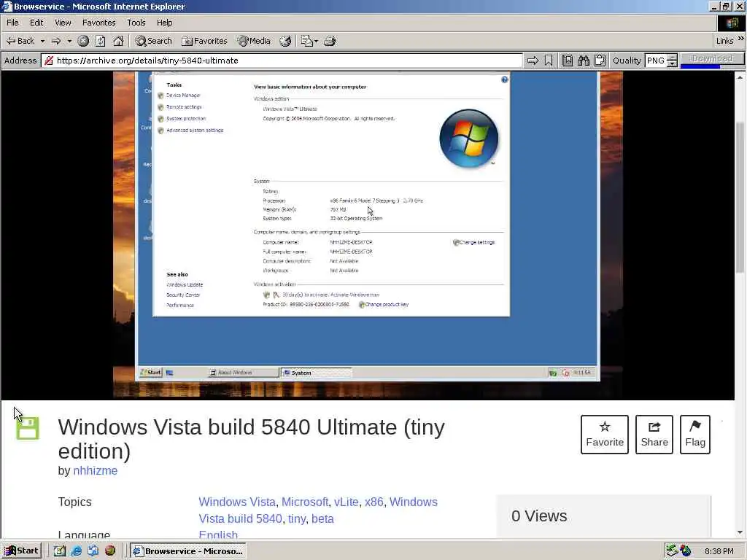Open the Search pane from the toolbar
747x560 pixels.
[x=153, y=41]
